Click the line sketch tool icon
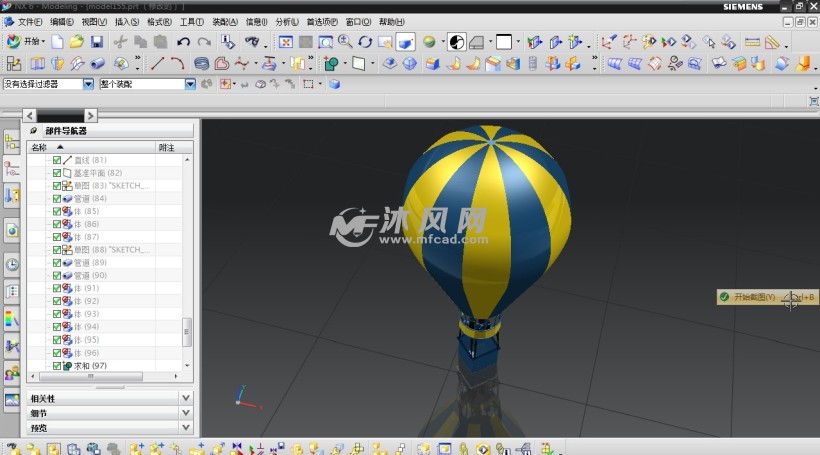This screenshot has height=455, width=820. pos(157,63)
